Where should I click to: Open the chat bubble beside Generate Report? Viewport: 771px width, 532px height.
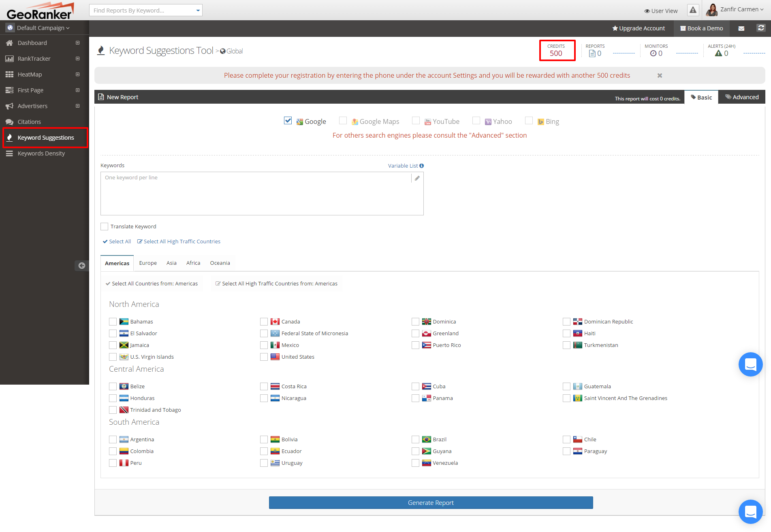pos(750,511)
